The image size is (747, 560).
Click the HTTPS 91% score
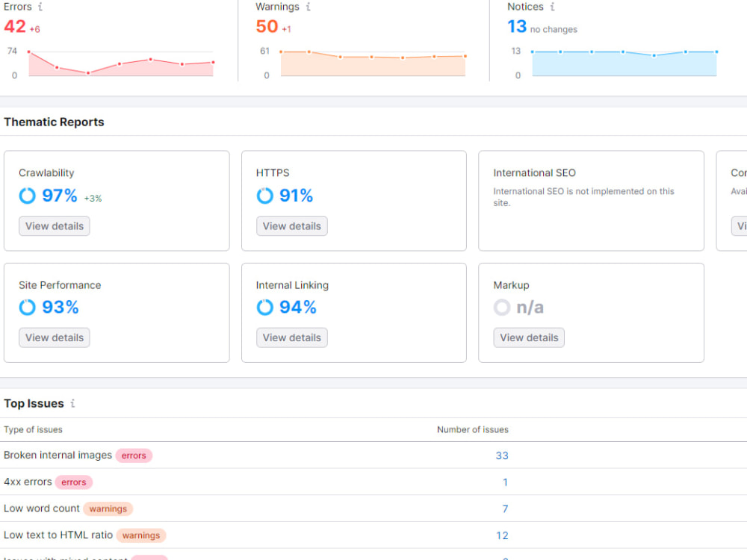(x=297, y=196)
